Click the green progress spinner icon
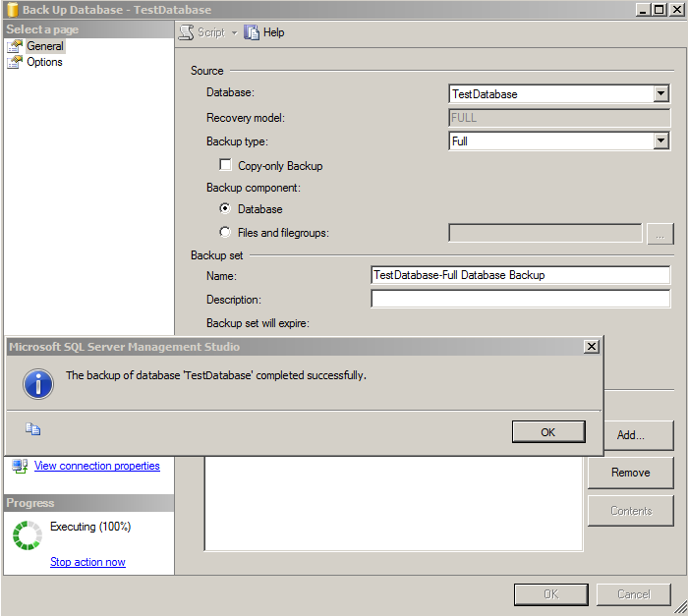 coord(27,535)
